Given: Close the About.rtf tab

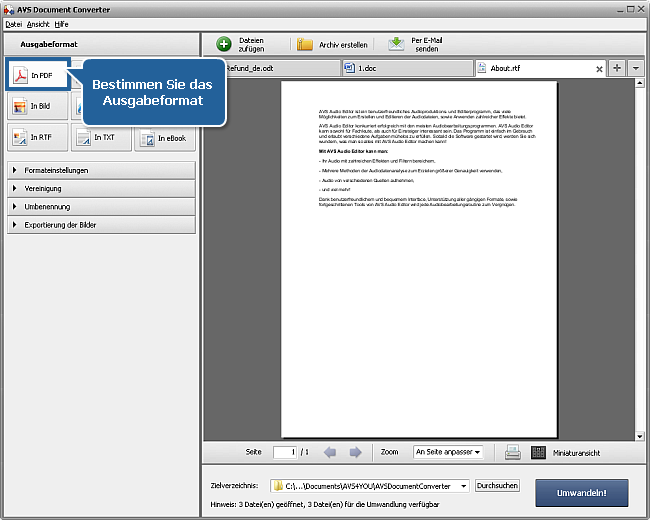Looking at the screenshot, I should pyautogui.click(x=599, y=69).
